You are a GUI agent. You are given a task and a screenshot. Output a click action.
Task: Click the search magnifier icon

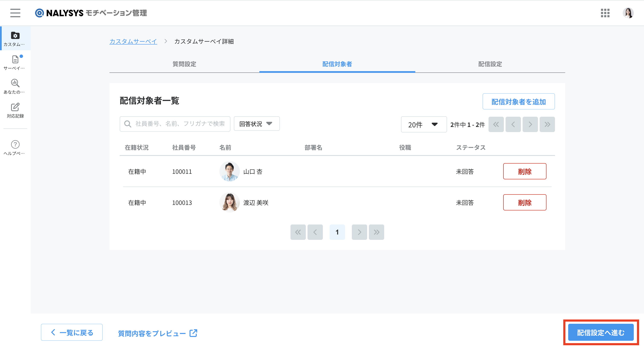(x=128, y=124)
